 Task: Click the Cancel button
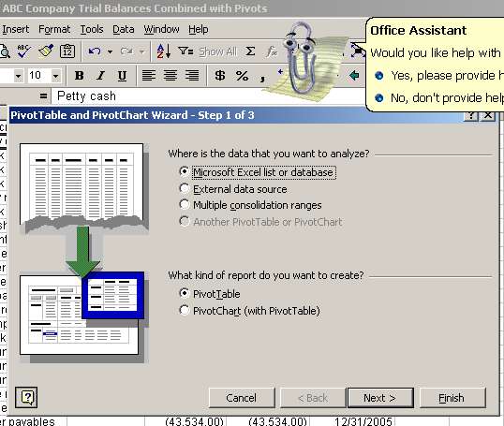(242, 398)
